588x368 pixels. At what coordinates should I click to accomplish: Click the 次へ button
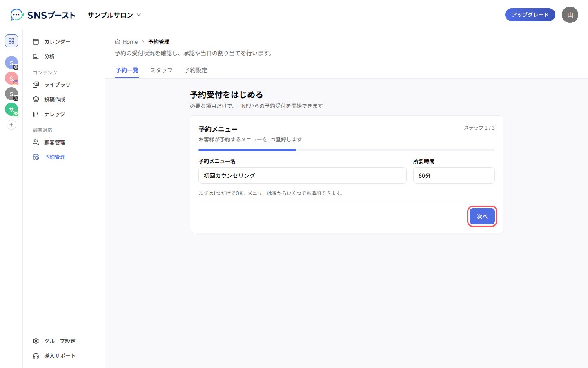[482, 216]
